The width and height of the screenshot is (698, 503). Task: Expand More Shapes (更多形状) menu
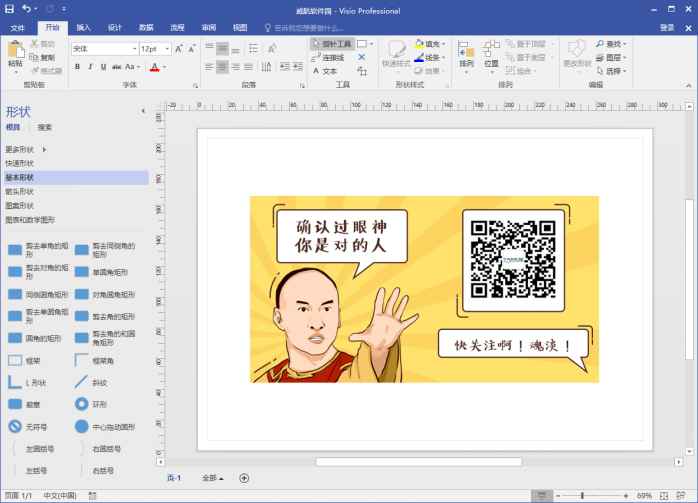[25, 149]
